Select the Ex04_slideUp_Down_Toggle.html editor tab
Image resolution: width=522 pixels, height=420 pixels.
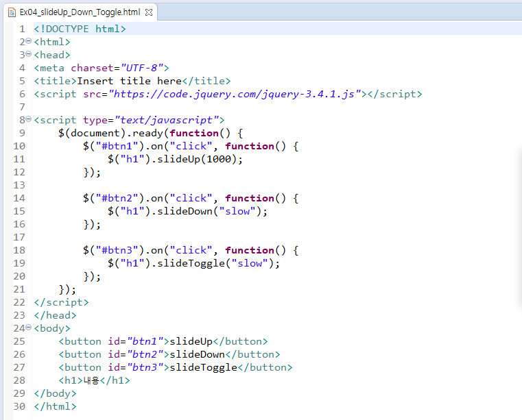tap(80, 12)
